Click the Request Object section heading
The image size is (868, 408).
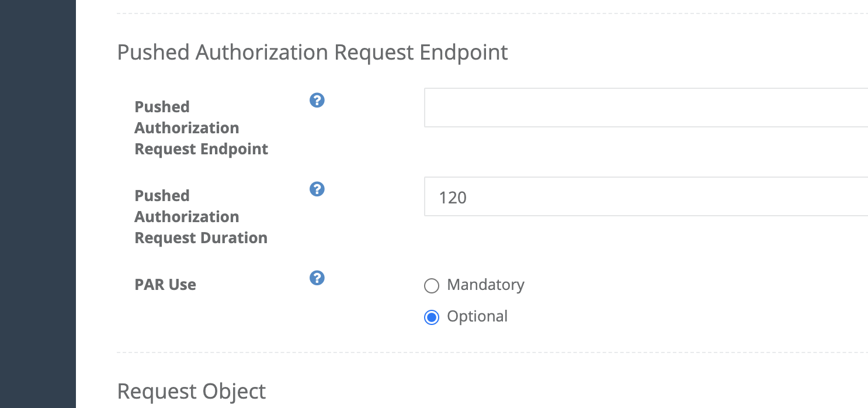click(192, 391)
